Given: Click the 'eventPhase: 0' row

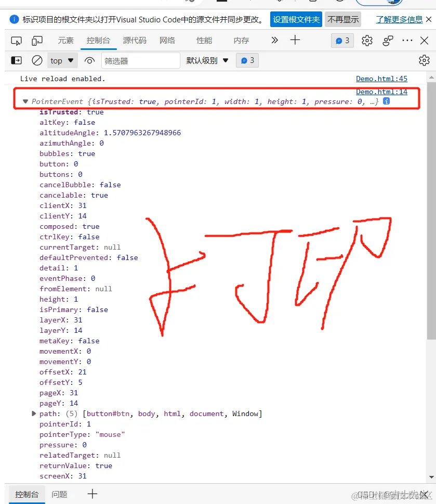Looking at the screenshot, I should click(x=67, y=278).
